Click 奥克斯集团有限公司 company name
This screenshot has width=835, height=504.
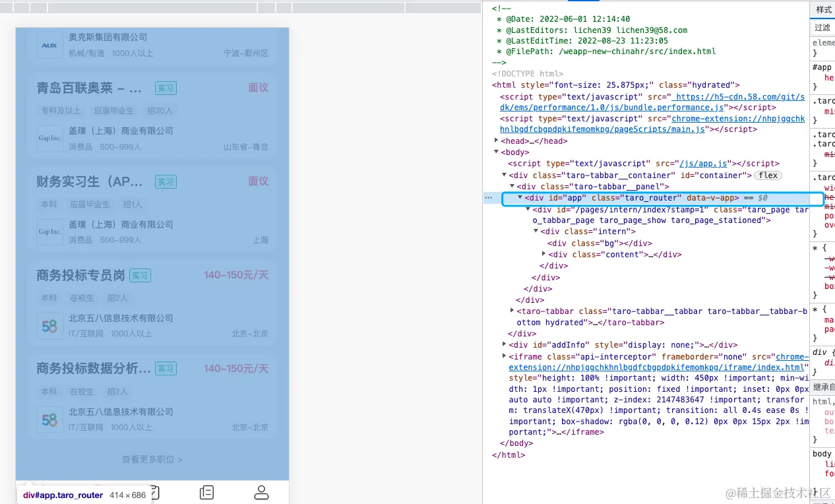[108, 38]
